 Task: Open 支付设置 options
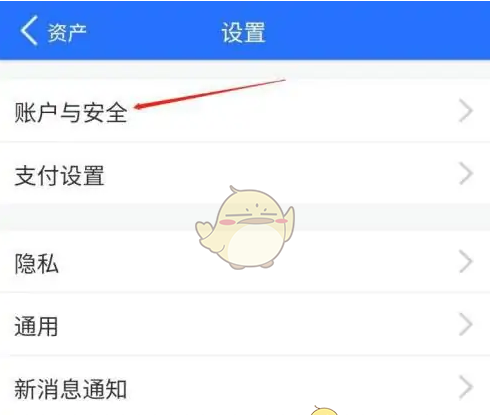[245, 174]
